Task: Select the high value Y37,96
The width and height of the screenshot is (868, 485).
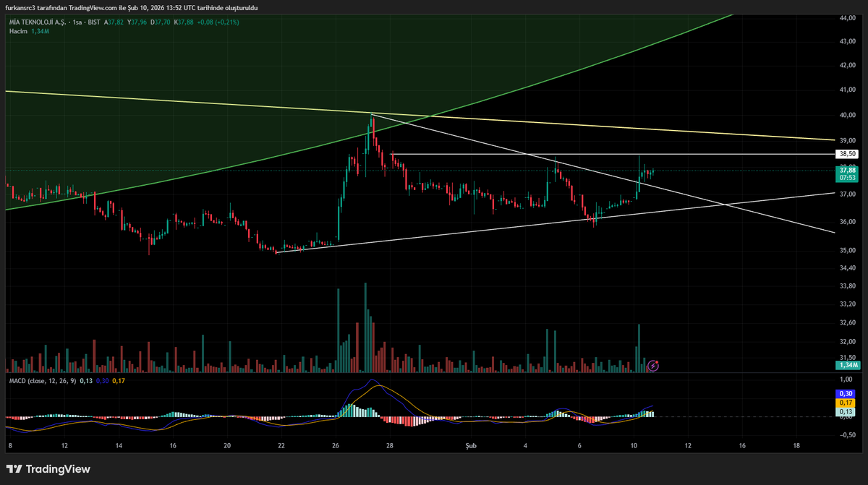Action: pyautogui.click(x=137, y=22)
